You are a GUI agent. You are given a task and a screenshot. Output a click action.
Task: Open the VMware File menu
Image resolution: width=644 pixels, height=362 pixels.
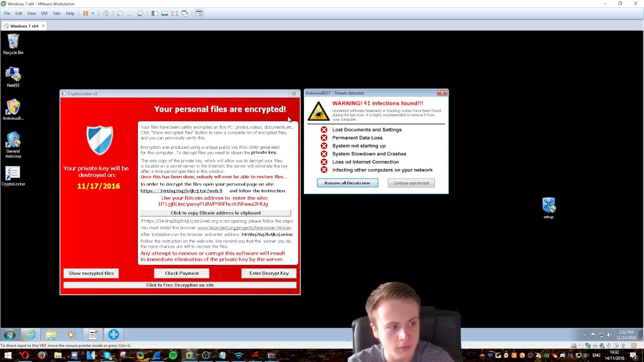pyautogui.click(x=7, y=14)
